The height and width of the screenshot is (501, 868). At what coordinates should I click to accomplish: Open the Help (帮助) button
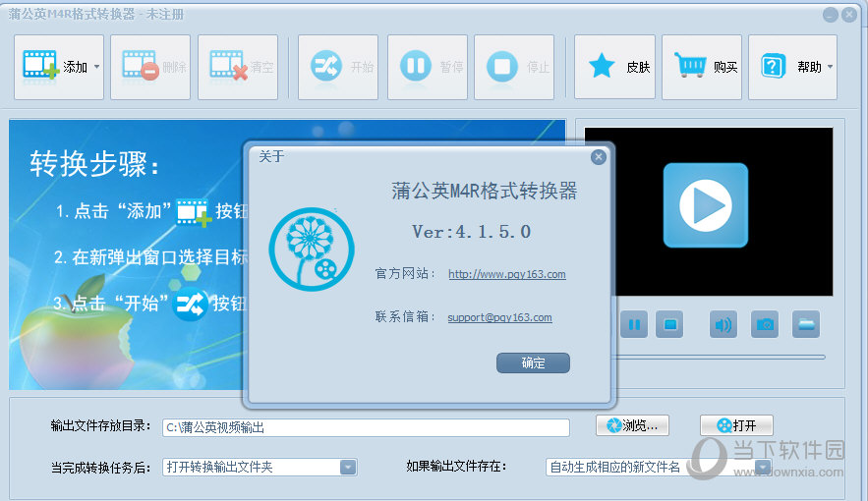pos(792,68)
